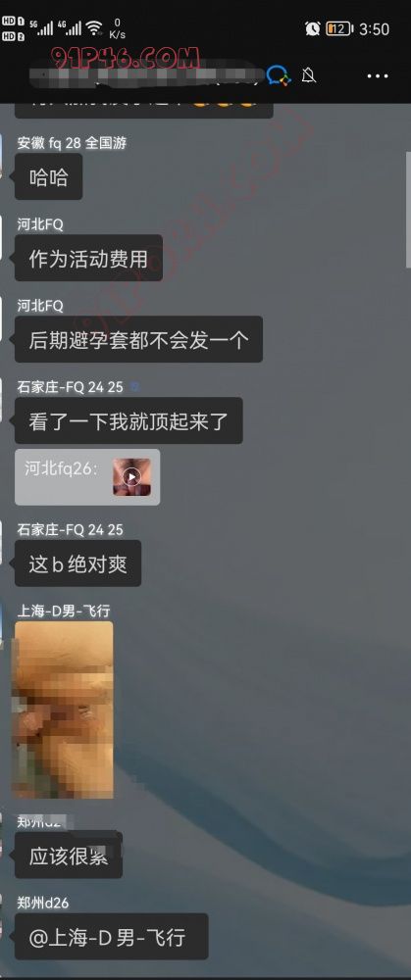Open the quoted reply from 河北fq26
This screenshot has height=980, width=411.
(87, 477)
